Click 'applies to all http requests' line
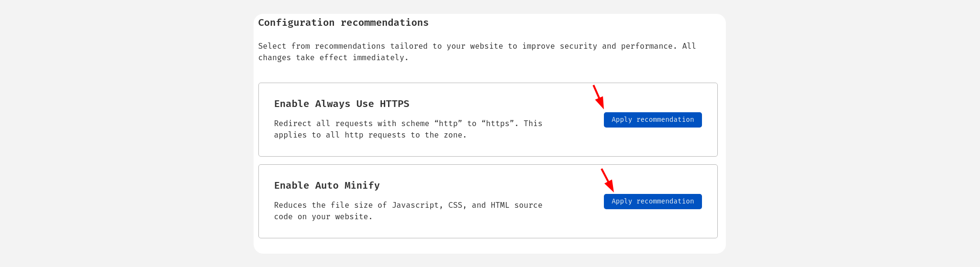The image size is (980, 267). click(x=370, y=135)
